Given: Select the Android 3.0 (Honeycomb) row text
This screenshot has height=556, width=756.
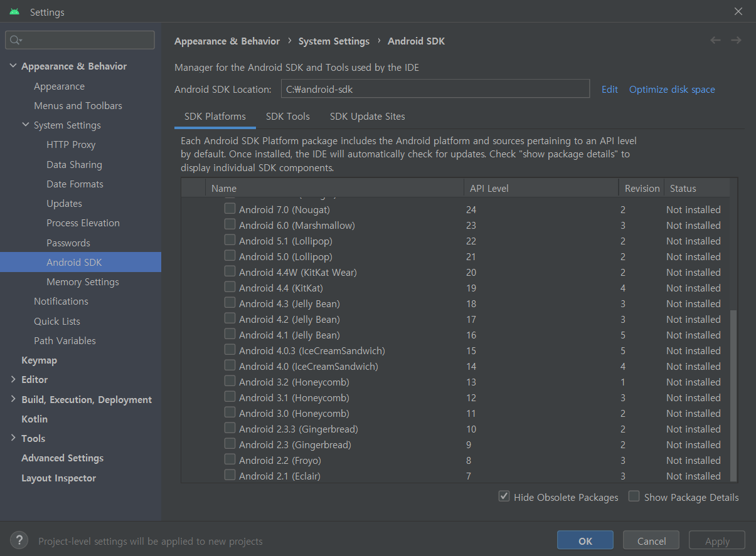Looking at the screenshot, I should pyautogui.click(x=294, y=413).
